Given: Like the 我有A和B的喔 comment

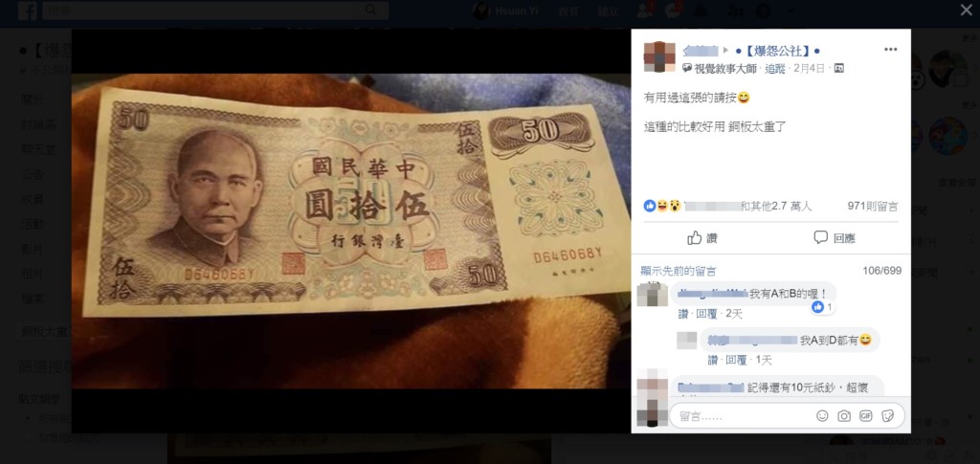Looking at the screenshot, I should tap(685, 314).
